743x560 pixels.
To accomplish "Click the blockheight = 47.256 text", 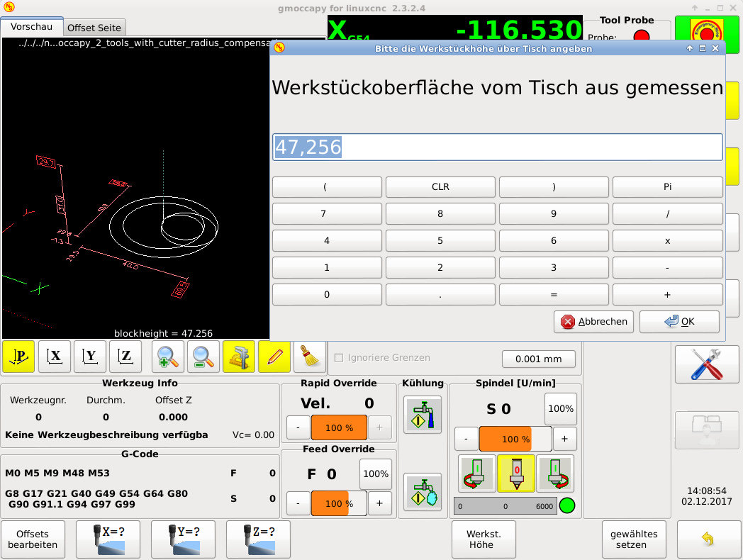I will coord(164,334).
